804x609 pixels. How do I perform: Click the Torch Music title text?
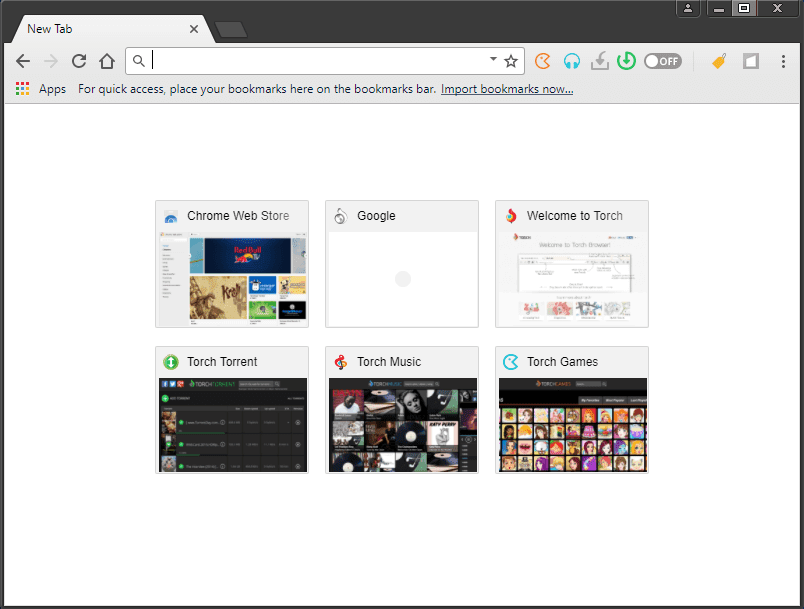(389, 362)
